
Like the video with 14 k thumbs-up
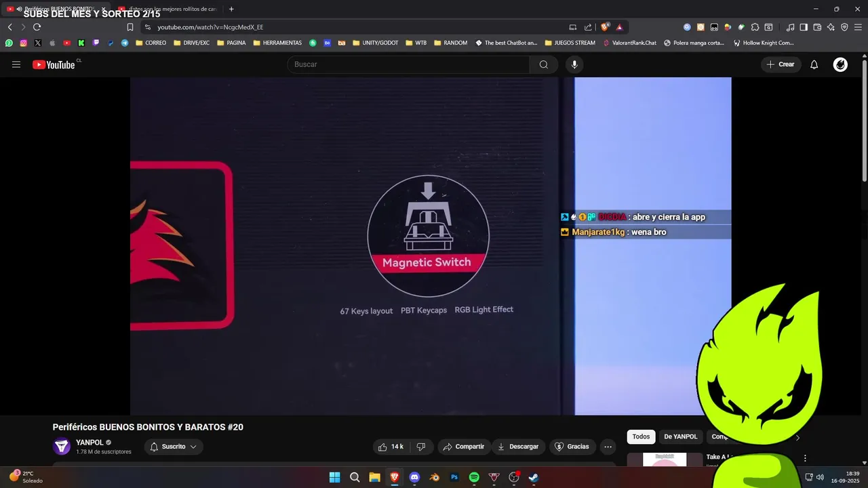coord(391,447)
